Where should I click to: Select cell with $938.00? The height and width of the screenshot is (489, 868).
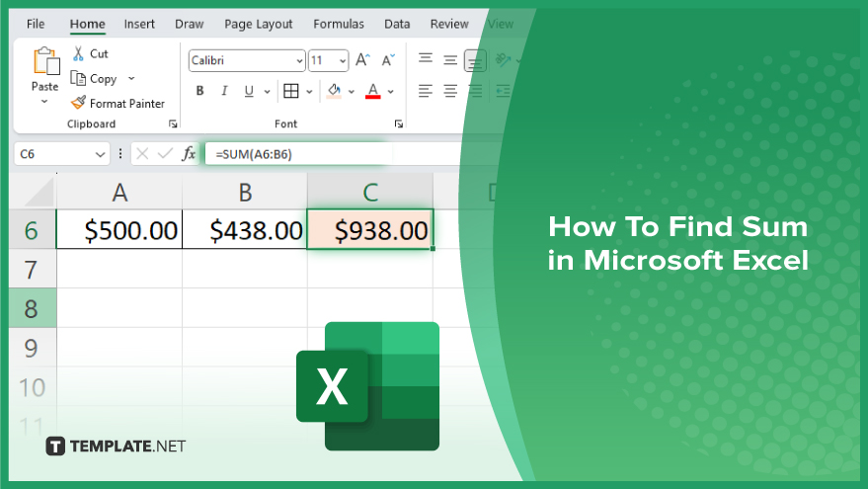click(370, 229)
